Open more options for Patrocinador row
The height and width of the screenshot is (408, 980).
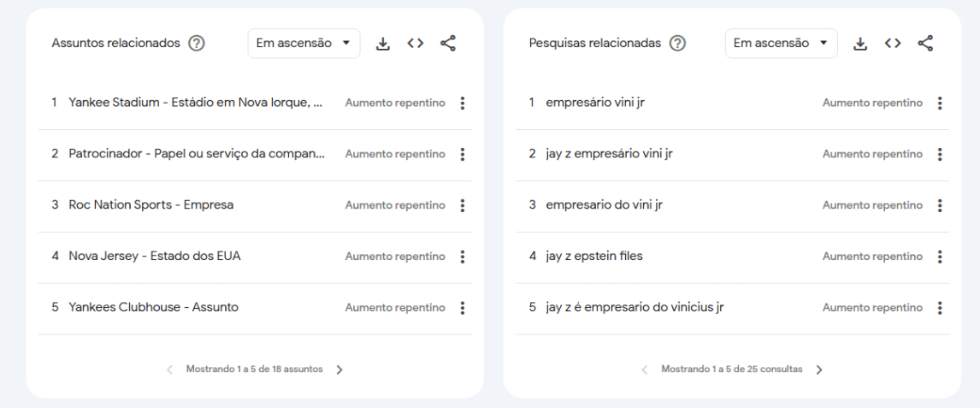463,154
